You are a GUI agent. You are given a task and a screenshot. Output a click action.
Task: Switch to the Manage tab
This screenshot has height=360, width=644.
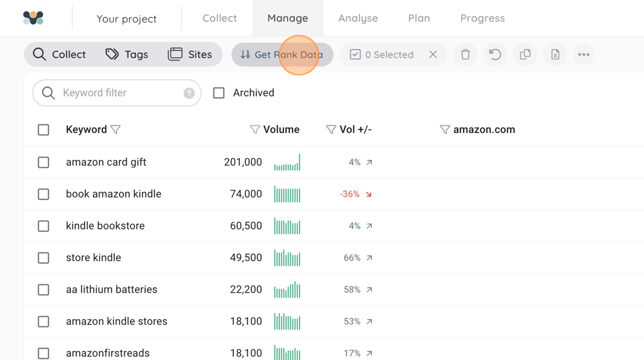(287, 18)
